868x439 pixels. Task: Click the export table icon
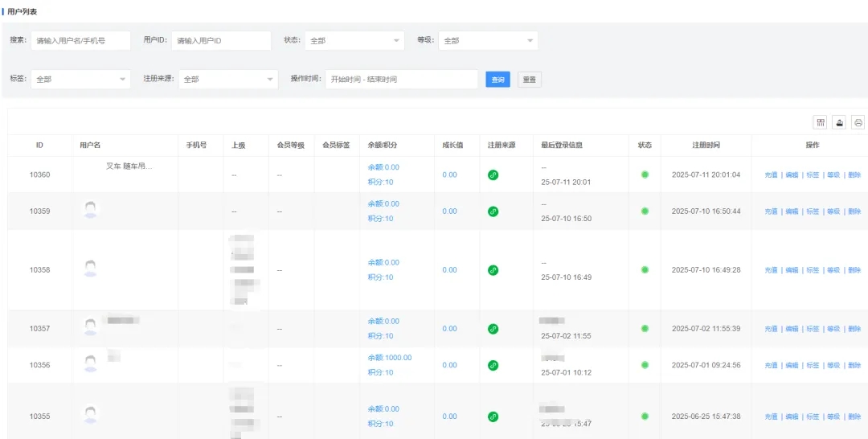(x=840, y=122)
